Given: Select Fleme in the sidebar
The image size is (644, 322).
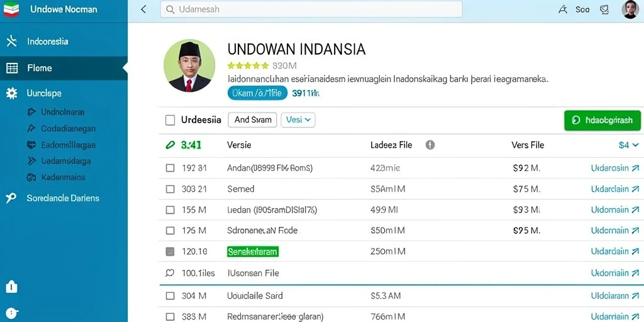Looking at the screenshot, I should click(x=64, y=68).
